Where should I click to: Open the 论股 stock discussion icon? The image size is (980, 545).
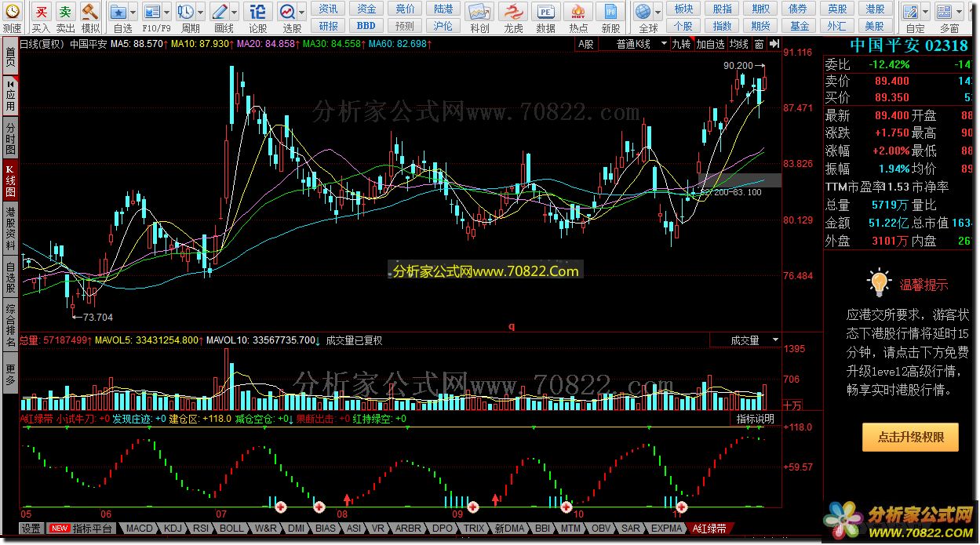[257, 12]
